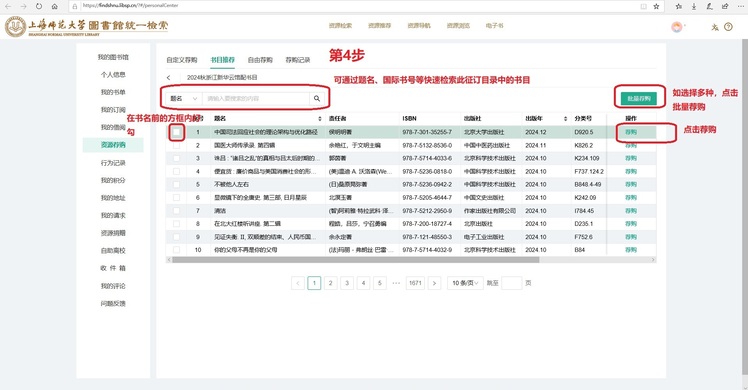Add page to favorites star in address bar
The image size is (748, 390).
point(656,6)
